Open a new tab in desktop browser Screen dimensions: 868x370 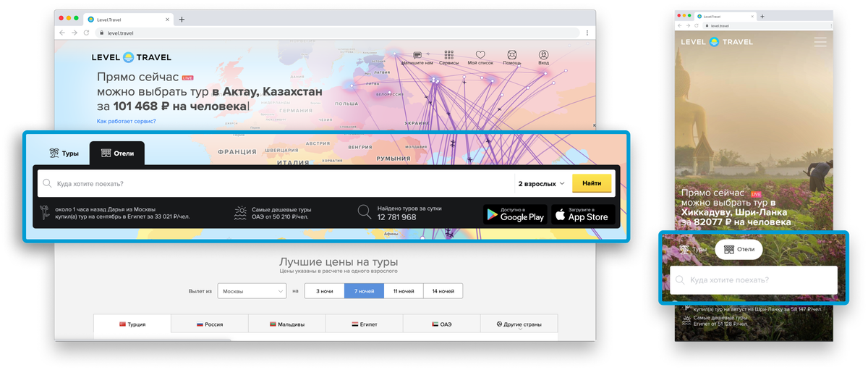(x=182, y=20)
